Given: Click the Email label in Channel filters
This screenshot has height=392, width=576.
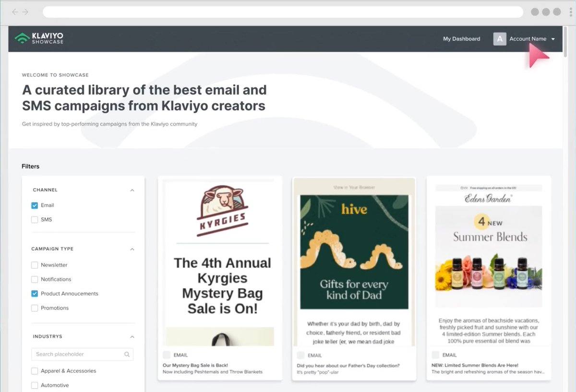Looking at the screenshot, I should point(48,205).
